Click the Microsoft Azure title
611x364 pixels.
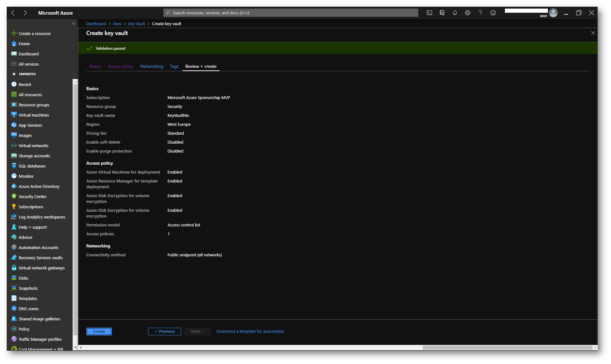(55, 13)
